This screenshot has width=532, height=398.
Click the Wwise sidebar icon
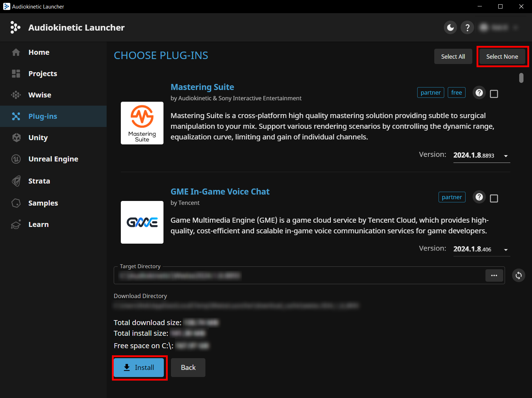tap(16, 95)
